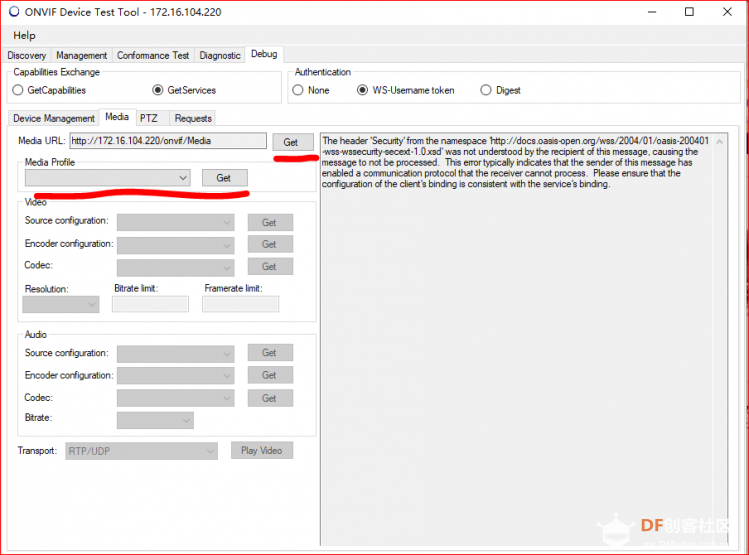Switch to the Discovery tab

(27, 55)
